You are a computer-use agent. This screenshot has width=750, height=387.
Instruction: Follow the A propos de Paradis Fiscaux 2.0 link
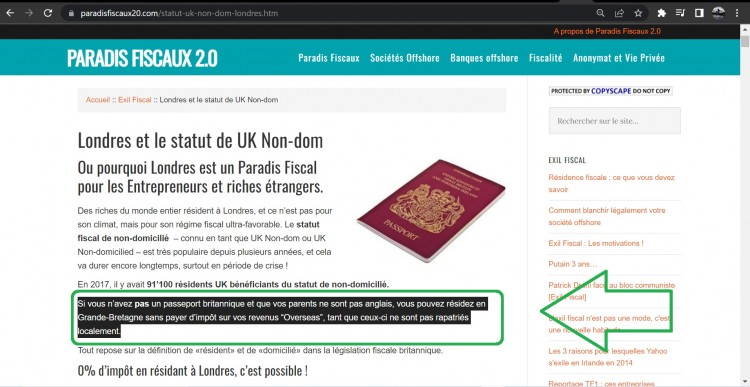coord(607,31)
